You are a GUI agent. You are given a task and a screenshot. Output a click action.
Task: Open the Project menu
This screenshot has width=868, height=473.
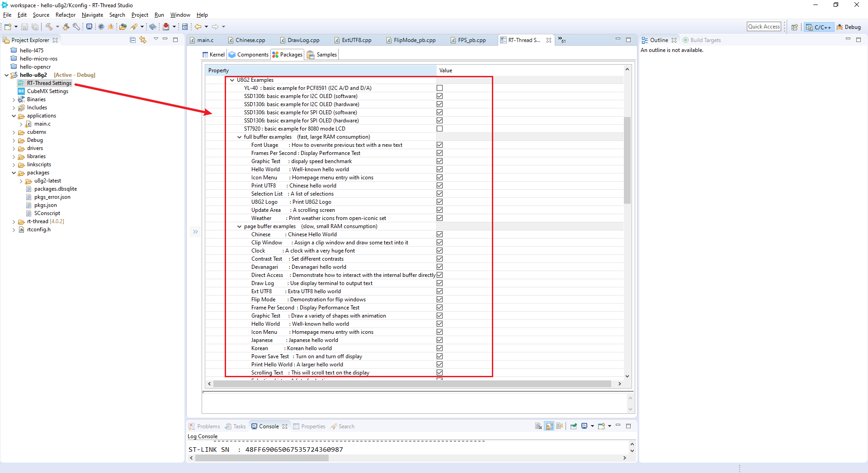(x=140, y=15)
